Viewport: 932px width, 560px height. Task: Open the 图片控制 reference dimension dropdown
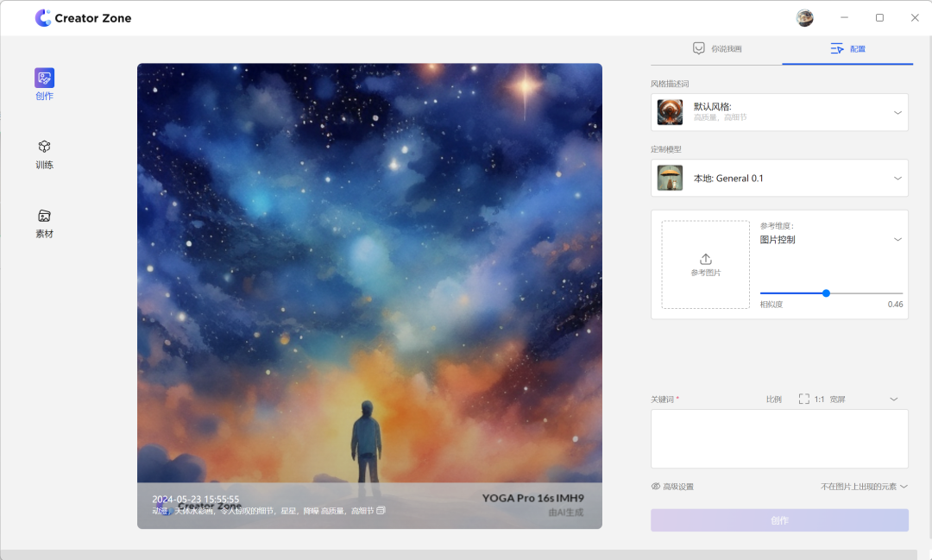click(831, 240)
